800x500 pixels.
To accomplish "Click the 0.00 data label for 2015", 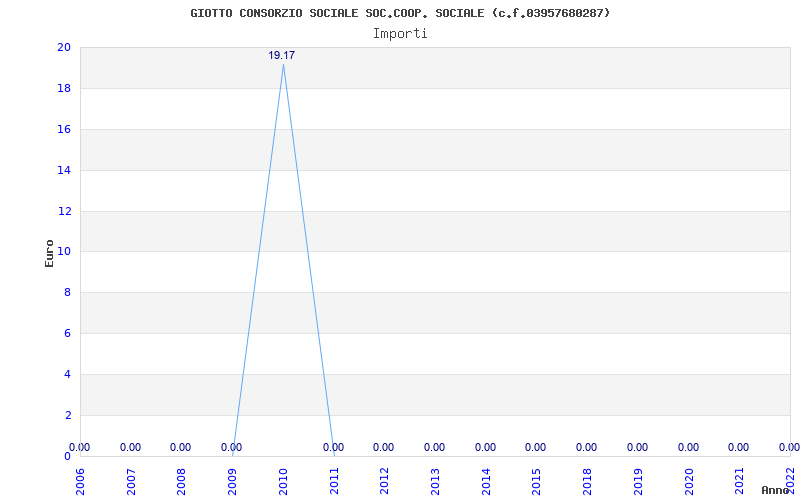I will (536, 447).
